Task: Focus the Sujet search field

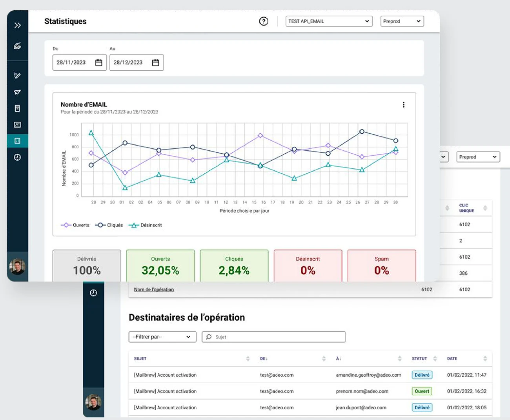Action: coord(274,337)
